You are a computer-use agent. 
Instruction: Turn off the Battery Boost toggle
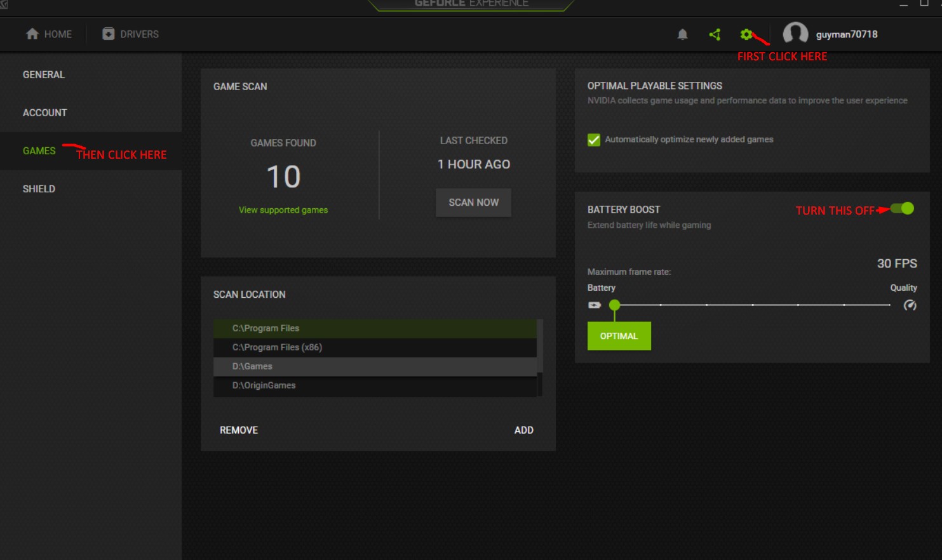click(x=902, y=208)
